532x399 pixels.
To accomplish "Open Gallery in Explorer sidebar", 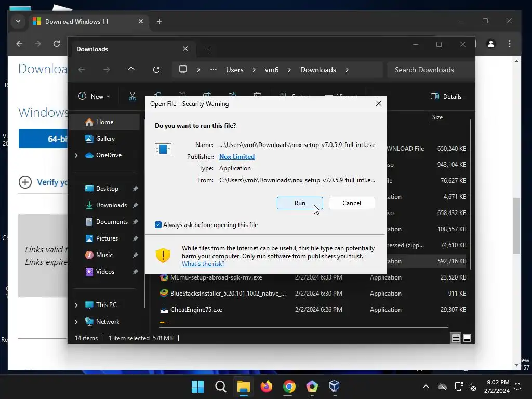I will point(104,138).
